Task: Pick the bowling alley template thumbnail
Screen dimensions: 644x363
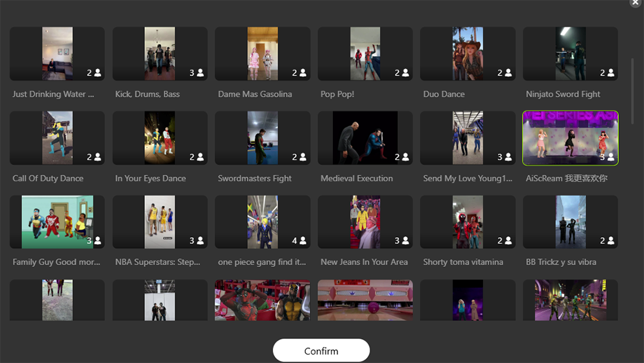Action: click(x=365, y=300)
